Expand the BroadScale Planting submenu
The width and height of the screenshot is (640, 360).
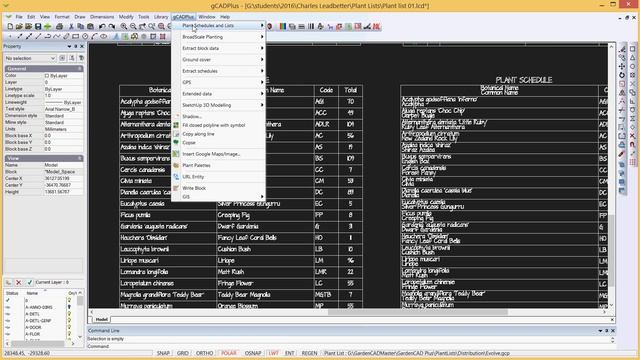point(218,37)
